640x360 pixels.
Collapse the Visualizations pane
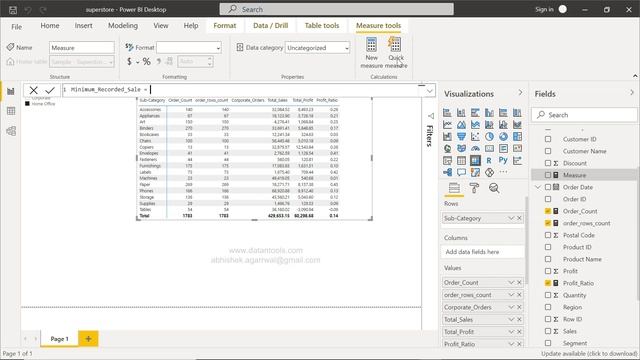pos(520,93)
